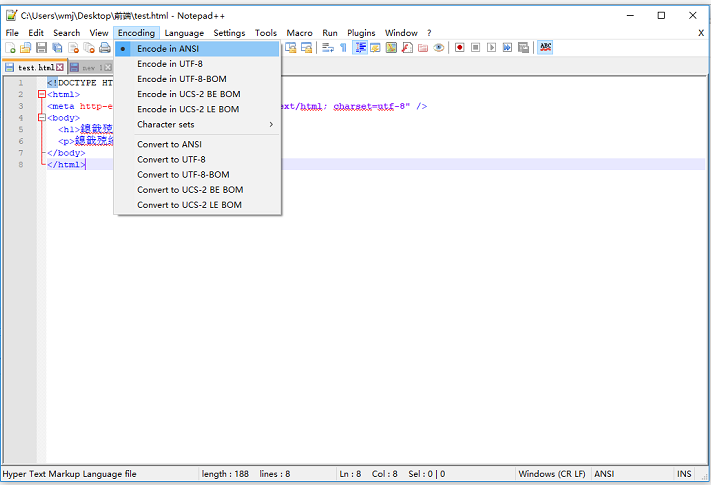Click the macro Playback icon
The width and height of the screenshot is (711, 485).
(491, 48)
